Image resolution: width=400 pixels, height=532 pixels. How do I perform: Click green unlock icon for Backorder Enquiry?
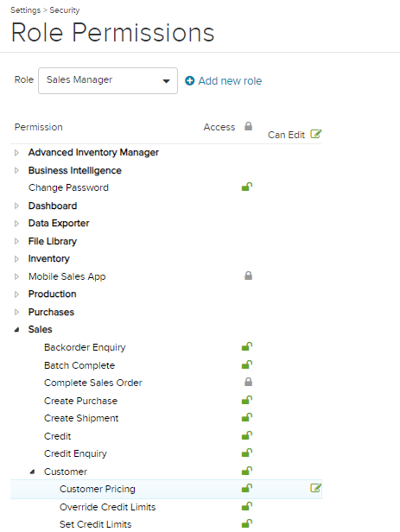(247, 346)
